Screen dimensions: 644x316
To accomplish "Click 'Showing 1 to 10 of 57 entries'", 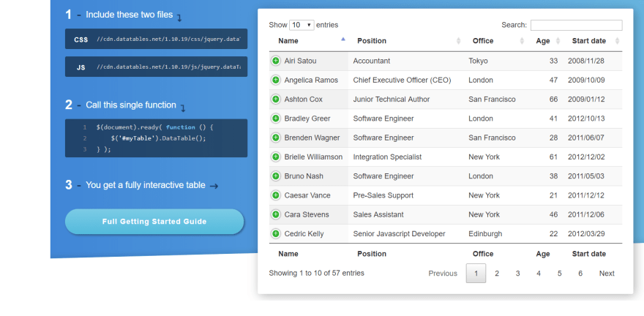I will 316,273.
